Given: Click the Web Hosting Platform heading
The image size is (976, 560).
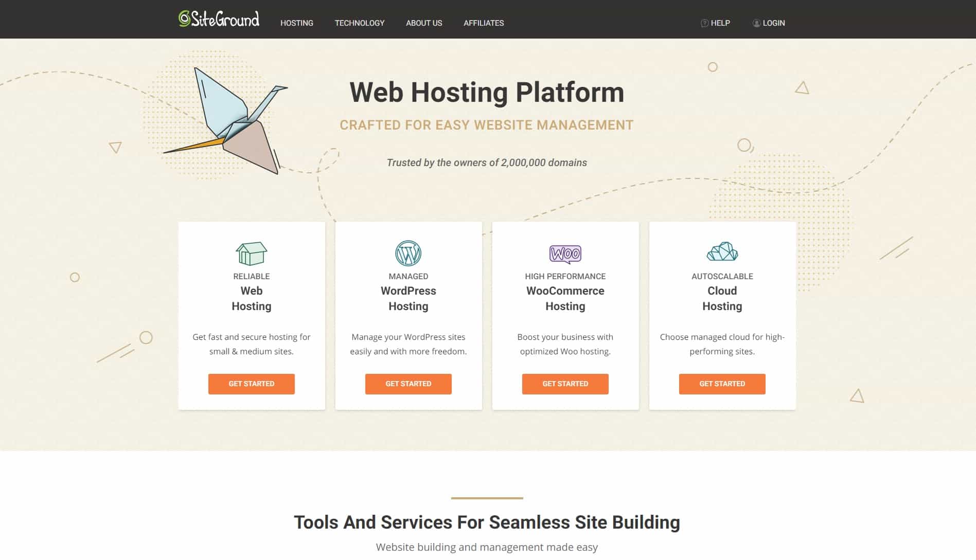Looking at the screenshot, I should point(487,93).
